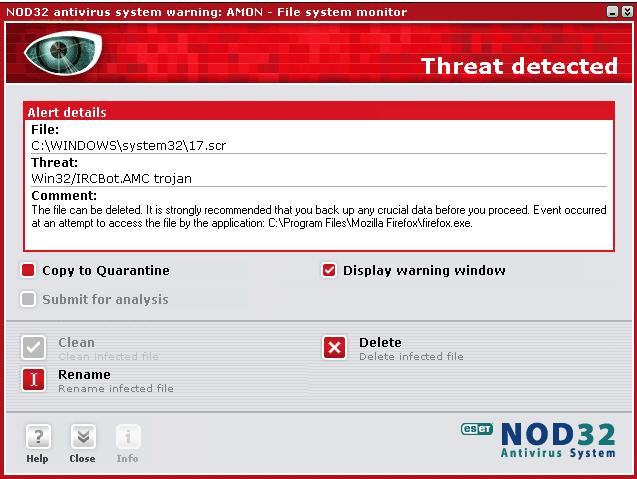Click the 'Threat detected' banner title
The image size is (637, 479).
pos(519,66)
